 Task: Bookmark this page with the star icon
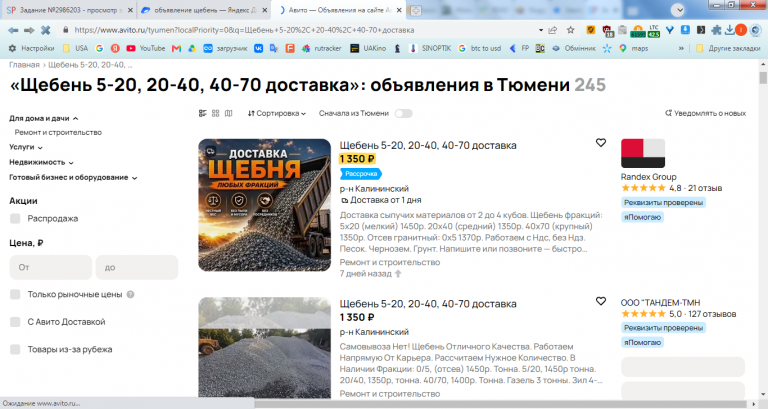[x=571, y=30]
